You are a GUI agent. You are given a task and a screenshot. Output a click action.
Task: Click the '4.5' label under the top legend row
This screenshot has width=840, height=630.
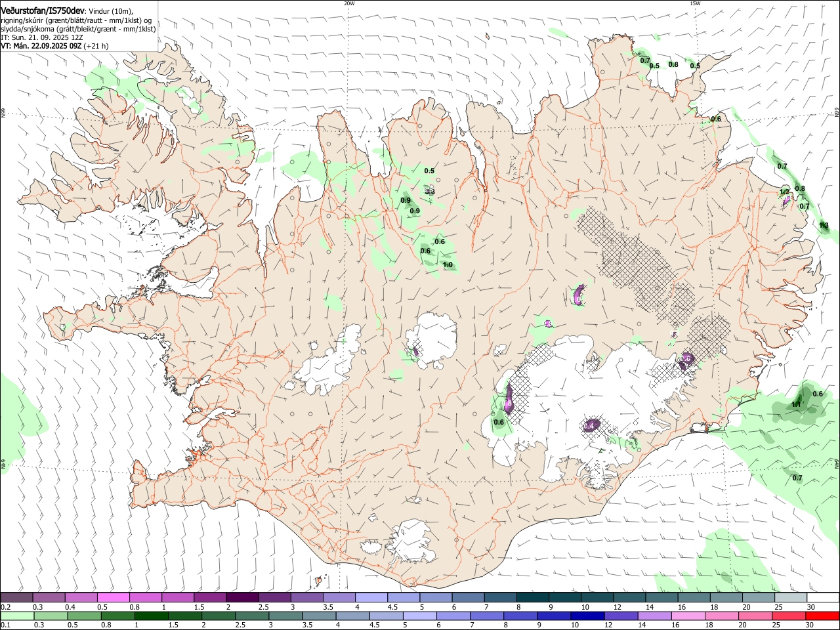coord(392,607)
